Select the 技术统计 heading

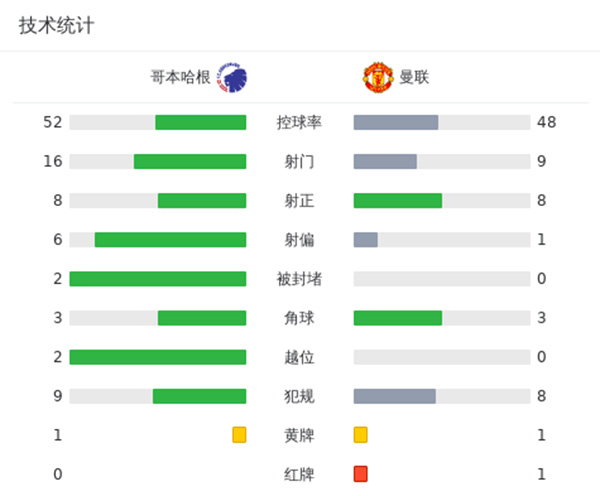tap(57, 26)
